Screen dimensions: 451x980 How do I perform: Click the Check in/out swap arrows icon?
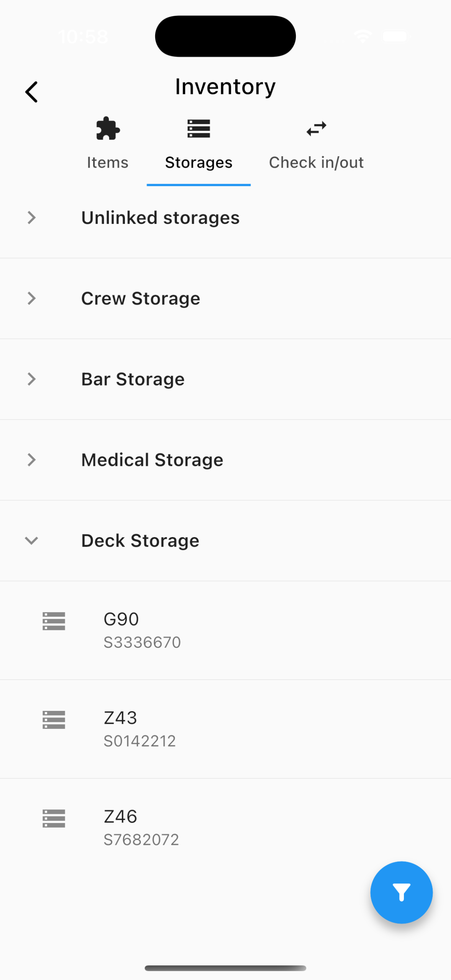click(x=316, y=129)
